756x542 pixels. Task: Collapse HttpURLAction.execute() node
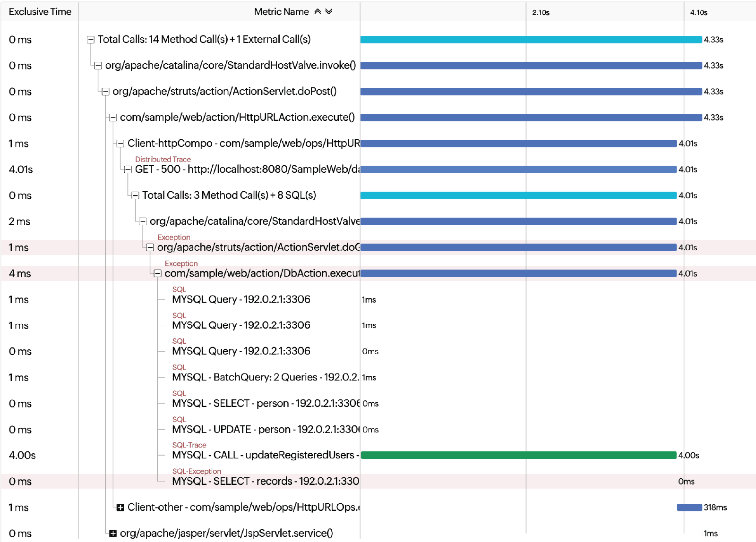coord(113,118)
